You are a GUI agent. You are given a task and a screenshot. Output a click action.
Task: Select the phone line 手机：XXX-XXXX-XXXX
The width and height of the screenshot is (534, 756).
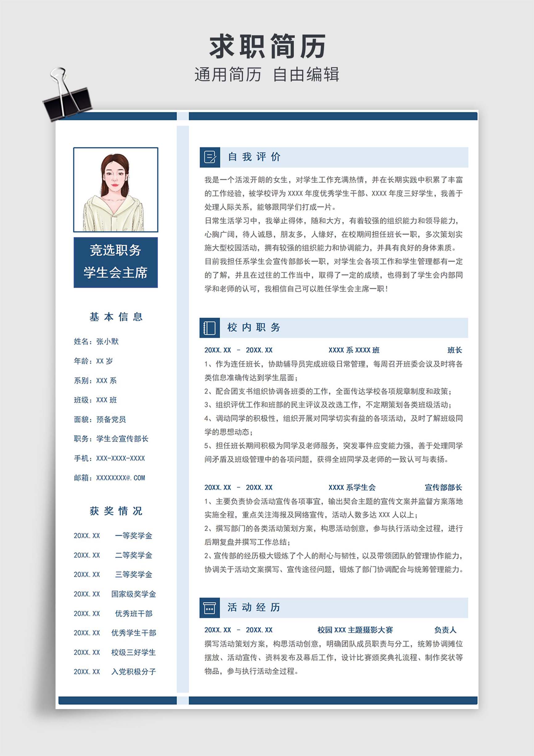[109, 458]
